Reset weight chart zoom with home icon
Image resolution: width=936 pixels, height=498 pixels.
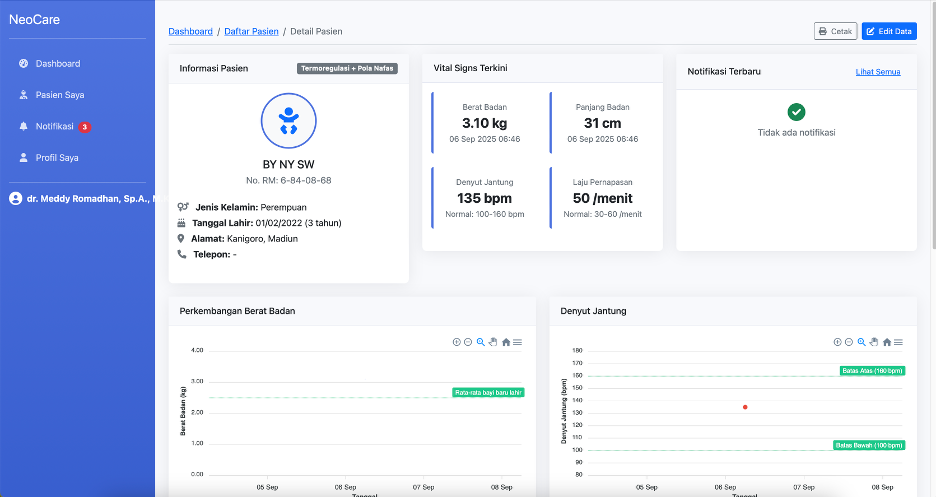pyautogui.click(x=506, y=342)
